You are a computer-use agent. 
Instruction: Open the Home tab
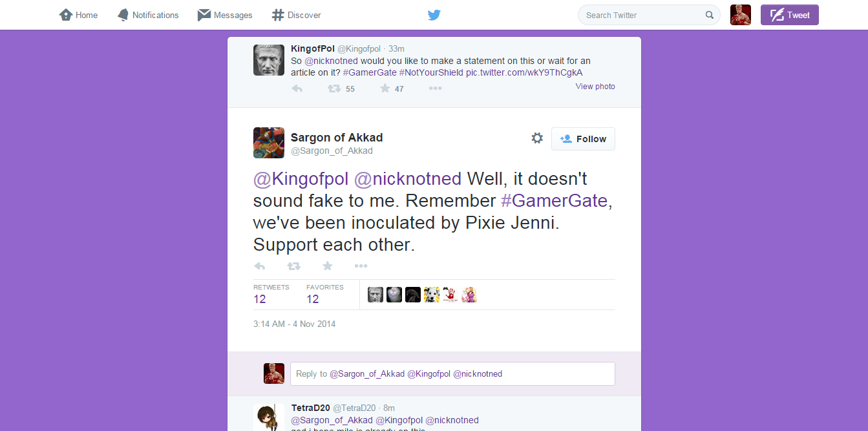(79, 15)
